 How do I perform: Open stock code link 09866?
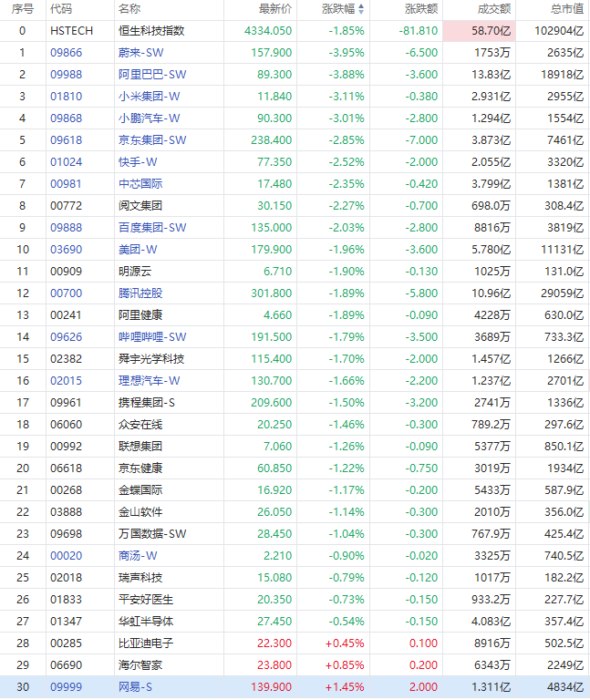[66, 53]
